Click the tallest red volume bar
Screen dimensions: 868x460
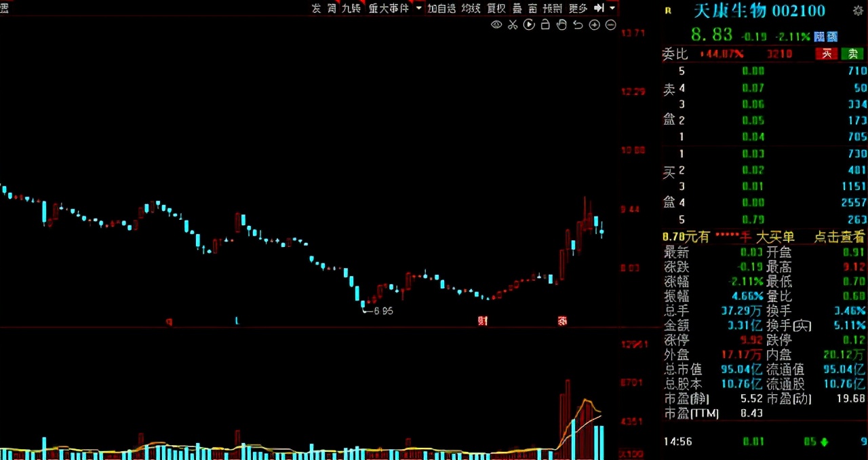coord(568,419)
